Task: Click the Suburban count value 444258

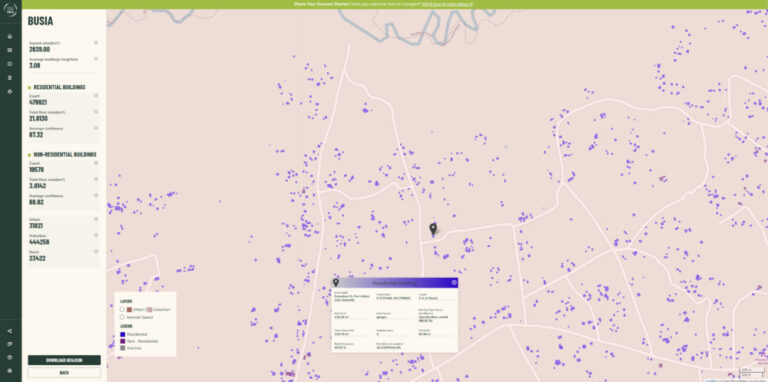Action: click(39, 242)
